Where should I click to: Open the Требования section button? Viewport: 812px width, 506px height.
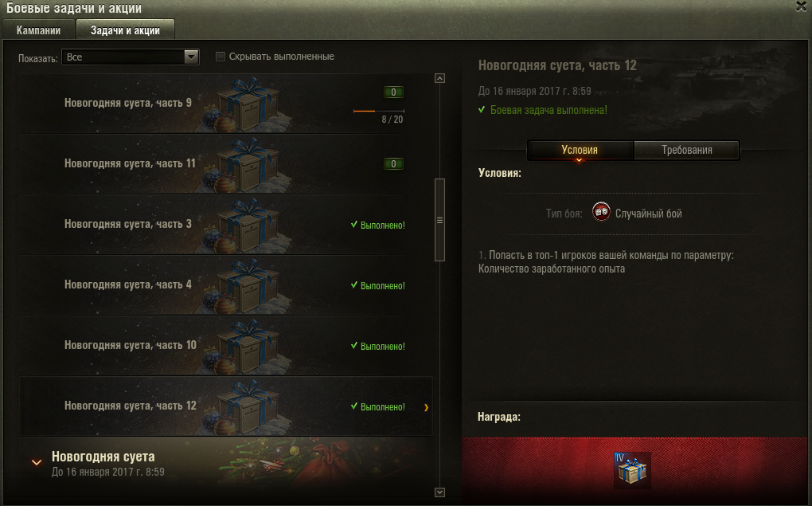pyautogui.click(x=687, y=150)
